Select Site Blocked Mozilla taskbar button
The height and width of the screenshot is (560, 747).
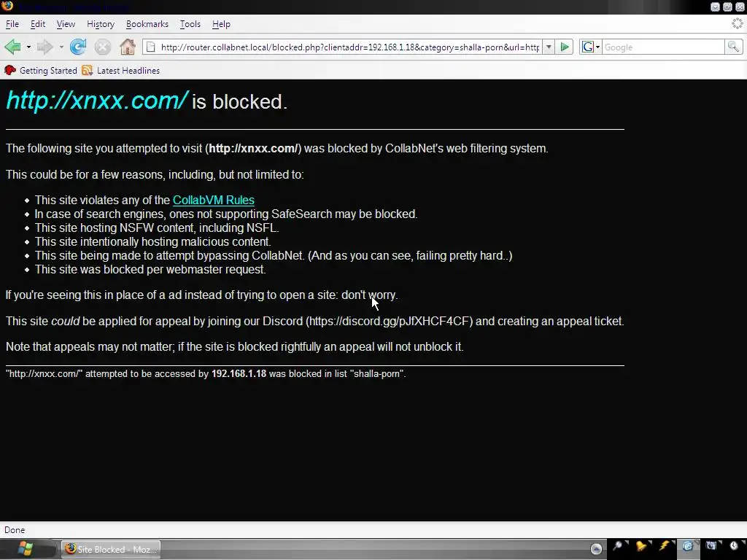[x=111, y=549]
